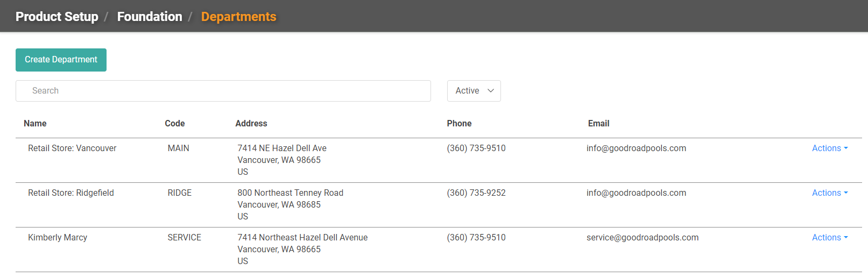
Task: Open the Active status filter dropdown
Action: coord(474,91)
